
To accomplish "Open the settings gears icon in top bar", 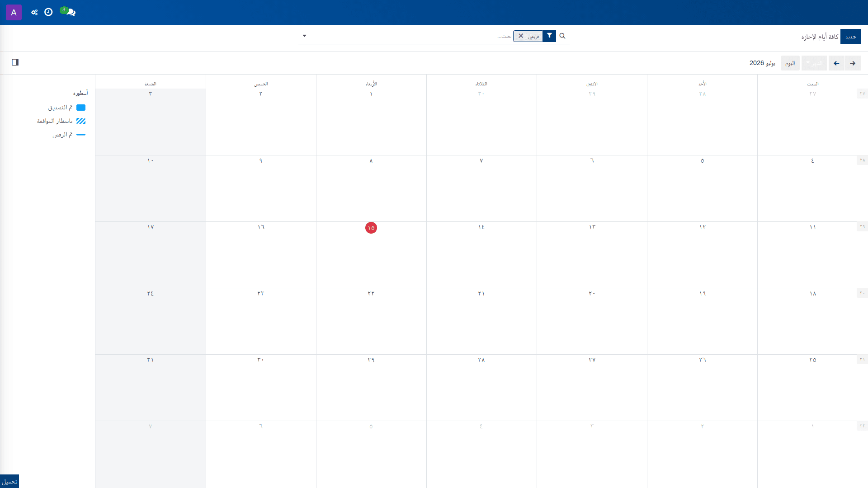I will (34, 12).
